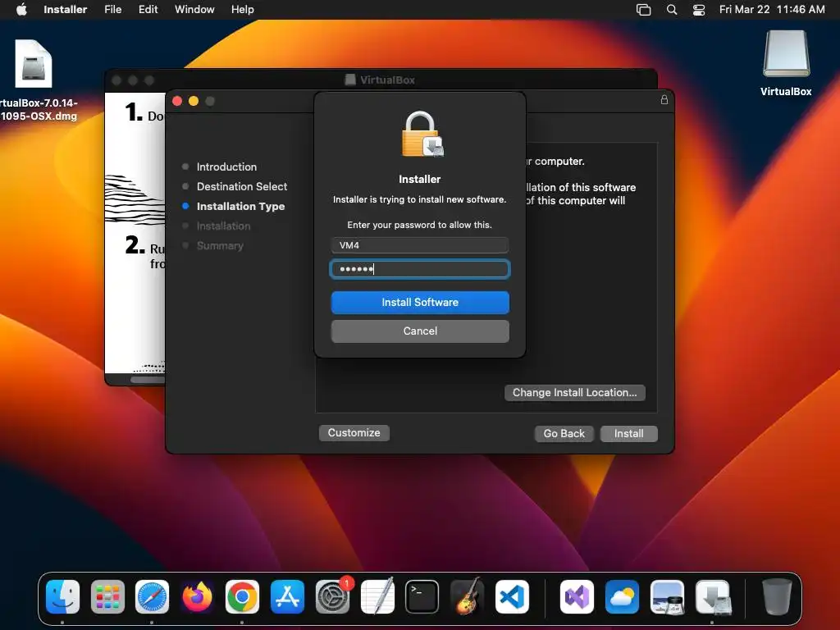The width and height of the screenshot is (840, 630).
Task: Click the Go Back button
Action: pos(564,433)
